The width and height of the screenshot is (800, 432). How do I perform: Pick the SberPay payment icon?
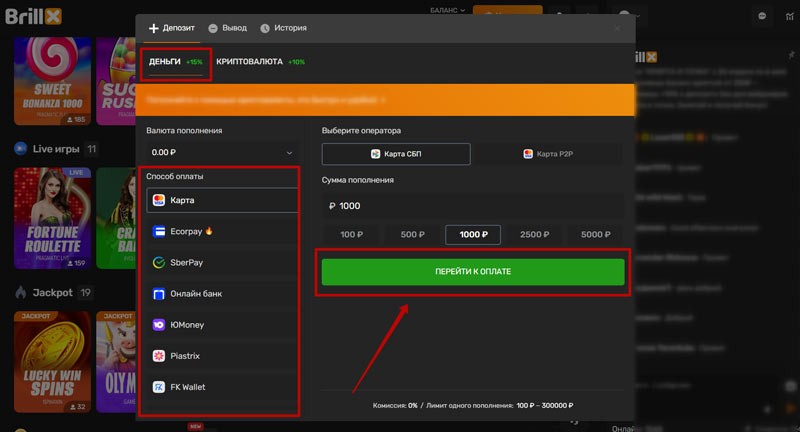coord(159,262)
